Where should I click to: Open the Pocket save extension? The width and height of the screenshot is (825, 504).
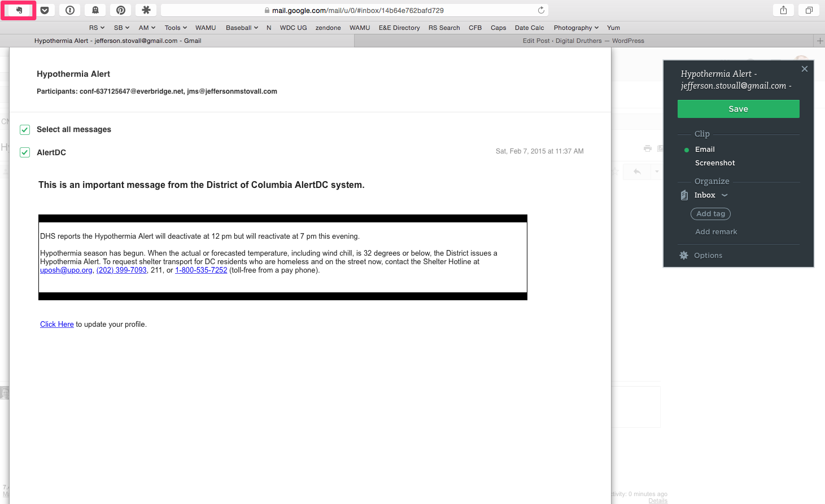point(45,10)
